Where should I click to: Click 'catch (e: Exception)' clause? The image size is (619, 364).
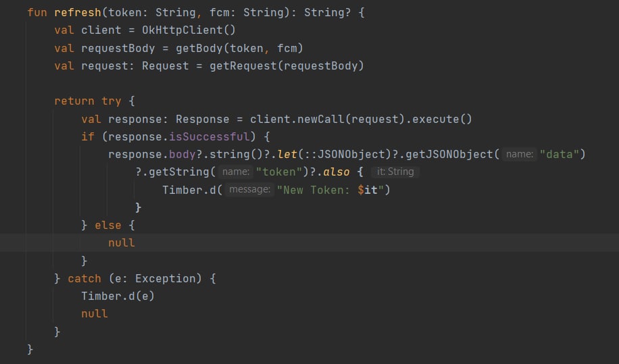tap(135, 279)
